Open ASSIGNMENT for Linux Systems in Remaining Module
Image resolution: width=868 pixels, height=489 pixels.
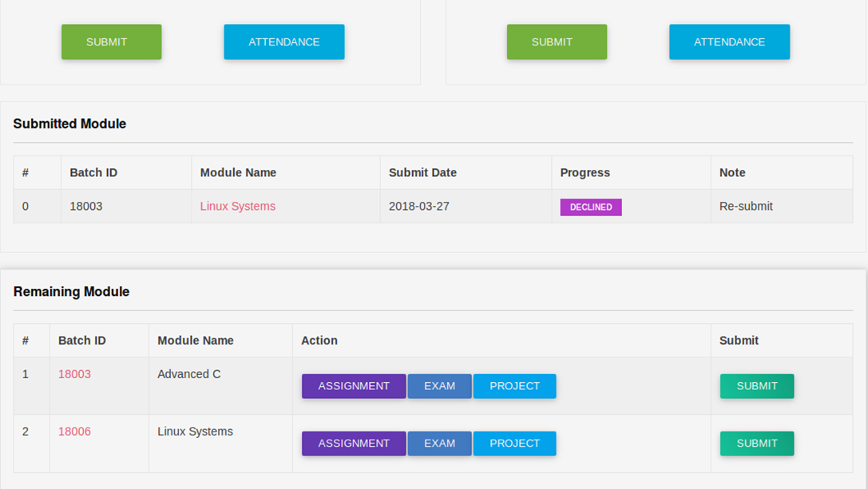pyautogui.click(x=354, y=444)
